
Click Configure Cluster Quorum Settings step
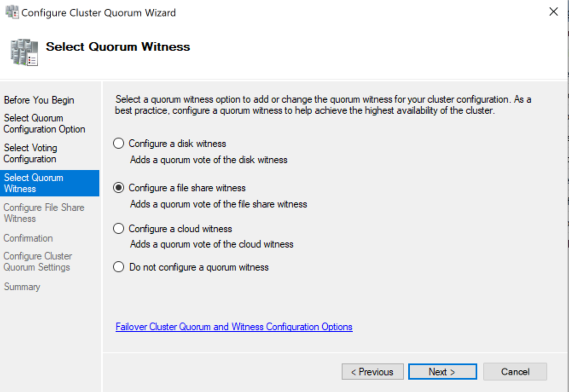coord(38,262)
